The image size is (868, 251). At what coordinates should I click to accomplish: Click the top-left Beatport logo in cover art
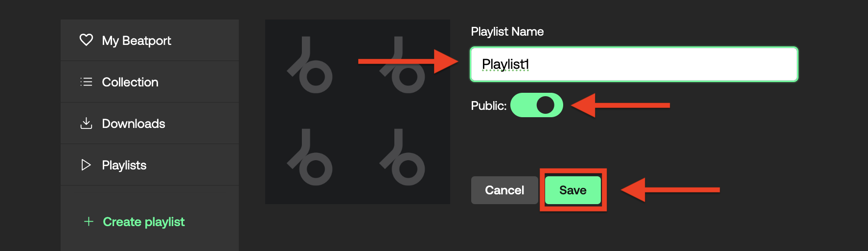(x=310, y=65)
